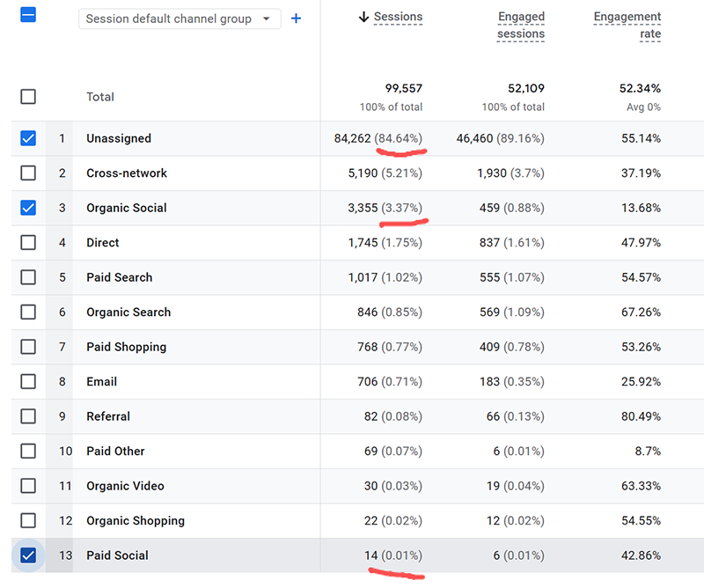Enable the Organic Search row checkbox
The height and width of the screenshot is (588, 704).
pyautogui.click(x=28, y=312)
